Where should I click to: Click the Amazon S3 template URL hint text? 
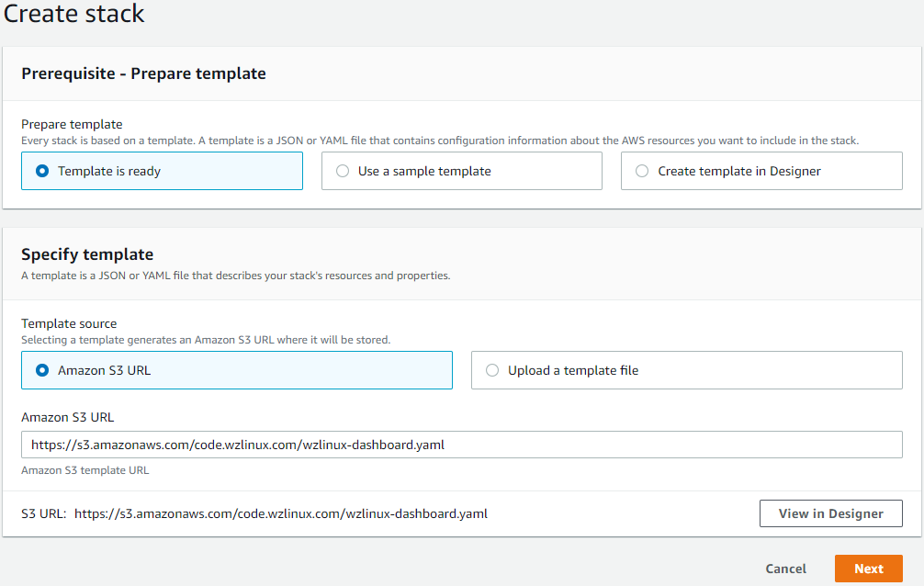(85, 470)
